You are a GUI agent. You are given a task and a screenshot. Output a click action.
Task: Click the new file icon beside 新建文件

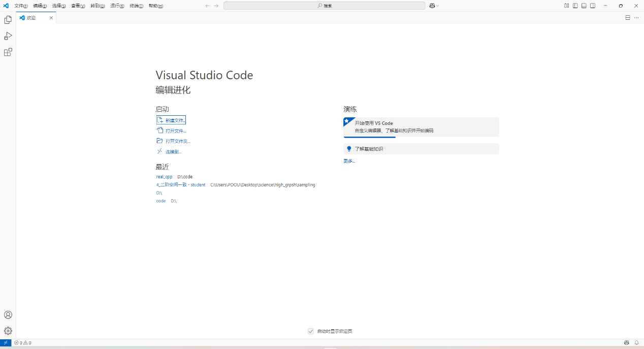(x=160, y=120)
